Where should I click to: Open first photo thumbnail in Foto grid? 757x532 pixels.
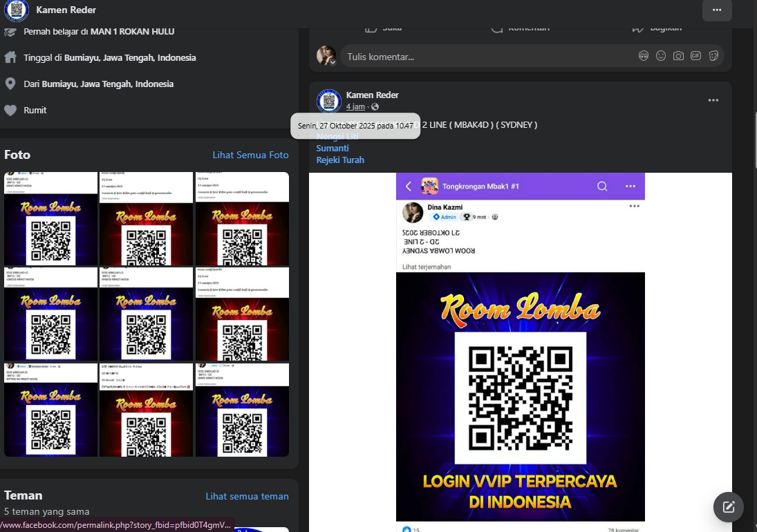50,218
